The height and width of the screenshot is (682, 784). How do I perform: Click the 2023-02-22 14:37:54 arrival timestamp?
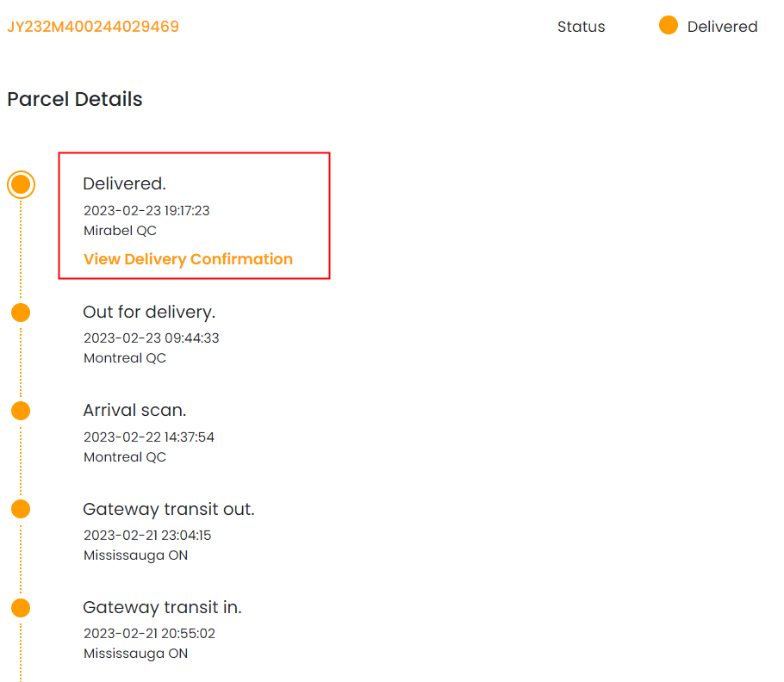pyautogui.click(x=149, y=437)
